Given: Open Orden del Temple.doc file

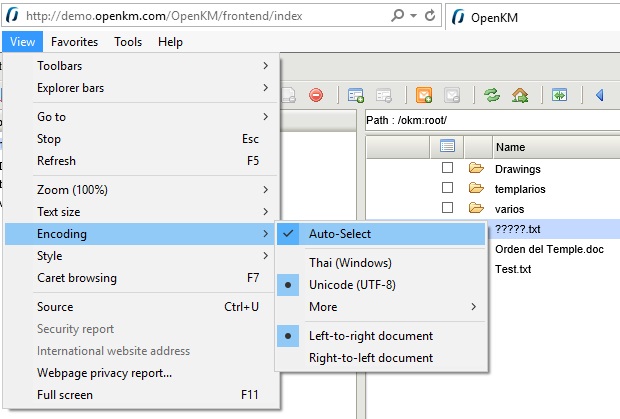Looking at the screenshot, I should click(549, 249).
